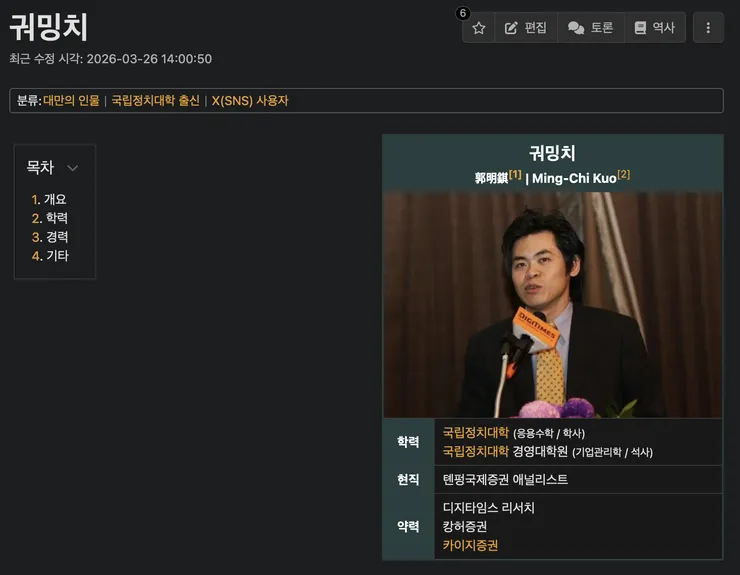Open the 카이지증권 link
Screen dimensions: 740x575
(470, 545)
